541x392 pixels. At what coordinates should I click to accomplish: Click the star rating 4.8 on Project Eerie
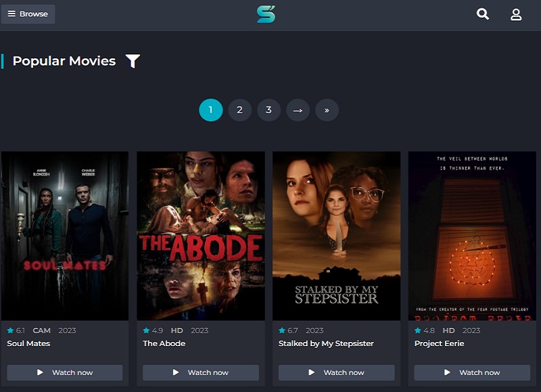pyautogui.click(x=425, y=330)
